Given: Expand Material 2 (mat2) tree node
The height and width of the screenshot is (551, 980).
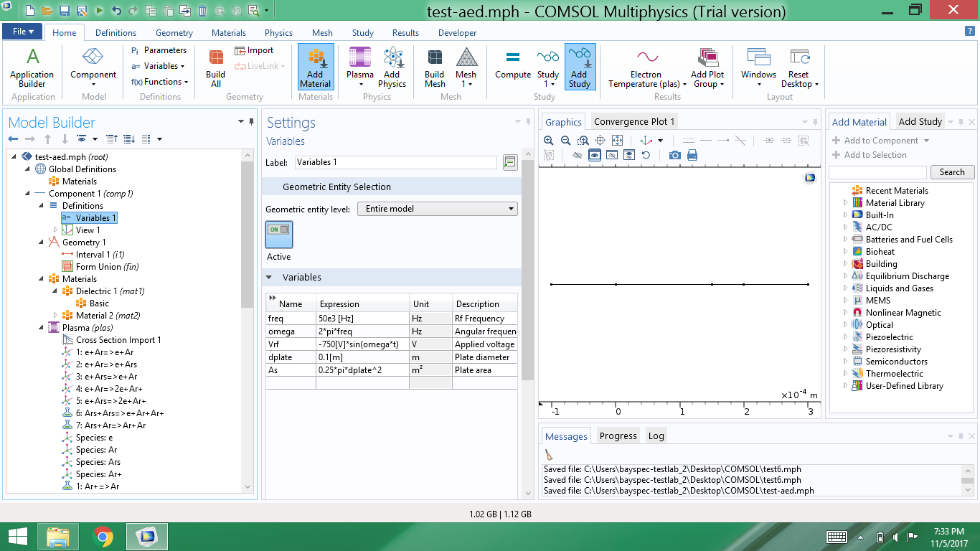Looking at the screenshot, I should tap(55, 316).
